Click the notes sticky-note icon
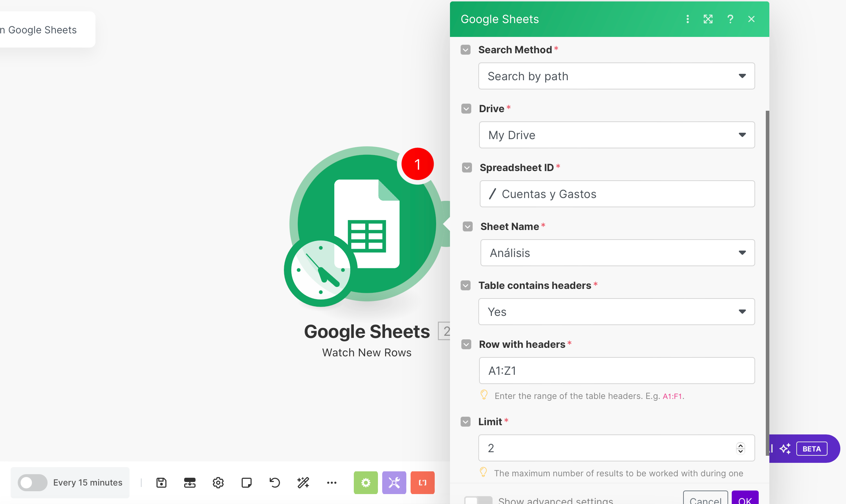Screen dimensions: 846x504 point(247,483)
